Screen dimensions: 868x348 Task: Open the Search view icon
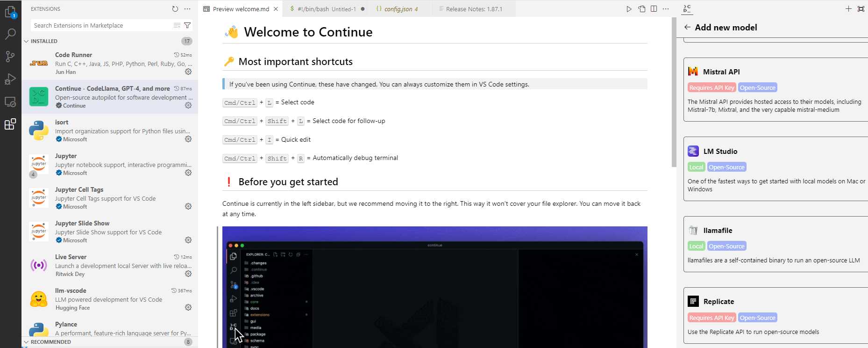(10, 34)
